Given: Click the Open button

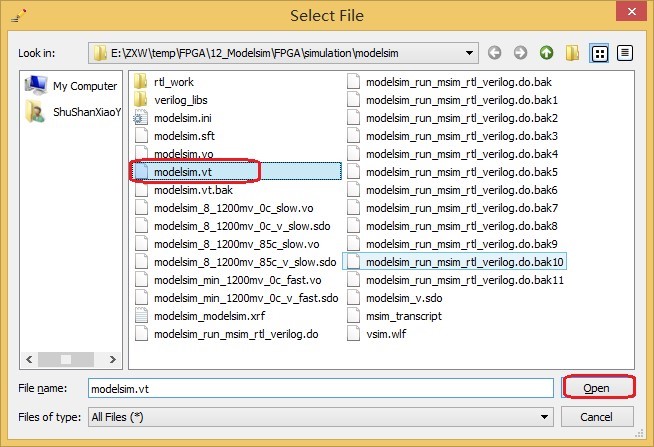Looking at the screenshot, I should [600, 387].
